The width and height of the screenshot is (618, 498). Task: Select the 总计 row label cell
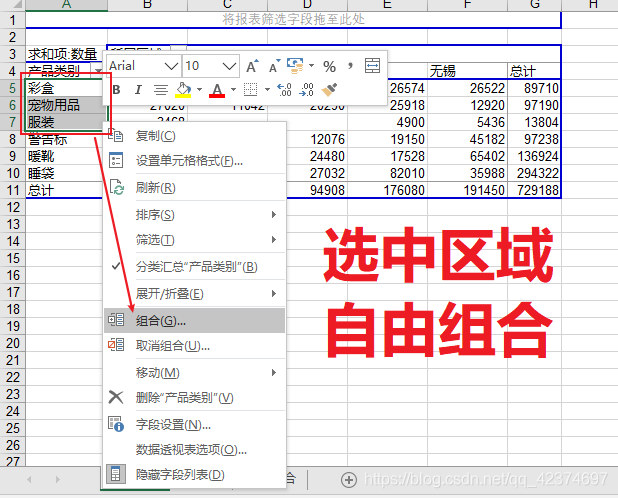pos(64,190)
